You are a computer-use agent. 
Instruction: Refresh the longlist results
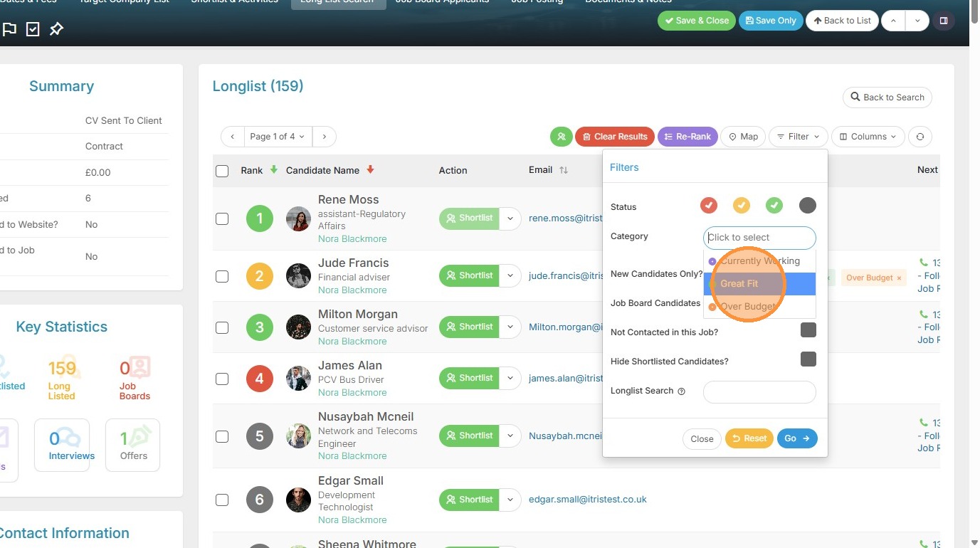pyautogui.click(x=920, y=137)
